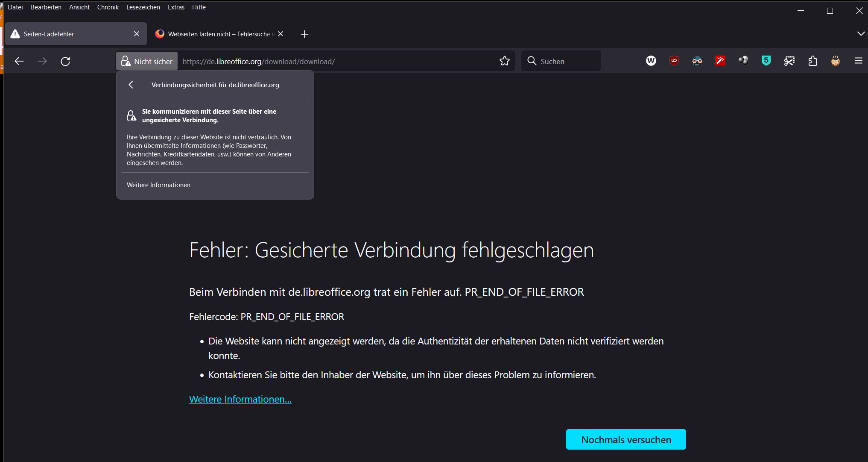Open the Bearbeiten menu
Image resolution: width=868 pixels, height=462 pixels.
click(x=46, y=7)
